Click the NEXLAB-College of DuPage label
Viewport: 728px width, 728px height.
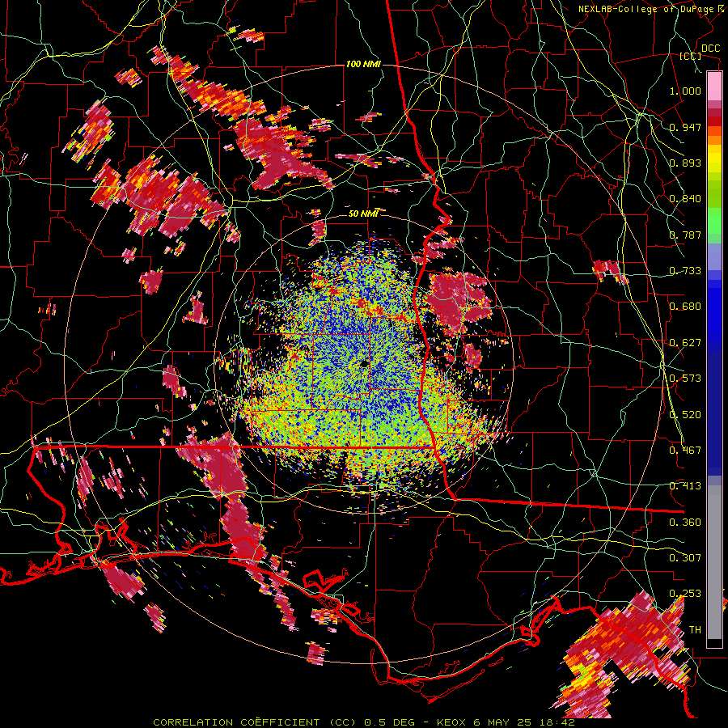(x=653, y=9)
